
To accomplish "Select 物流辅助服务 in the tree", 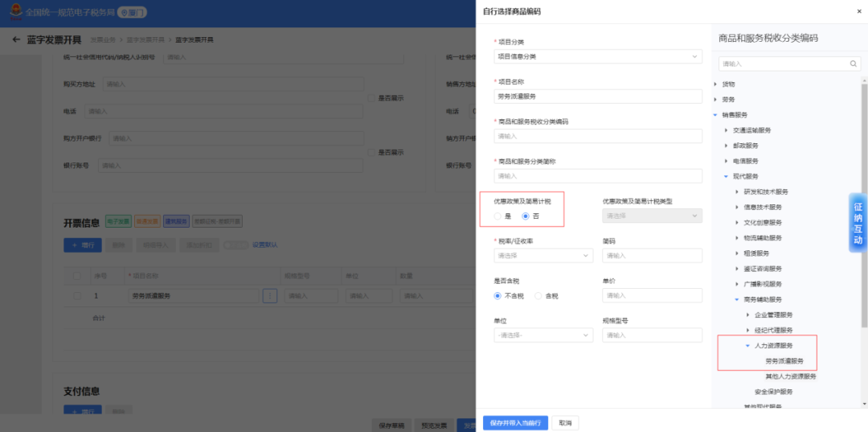I will (763, 237).
